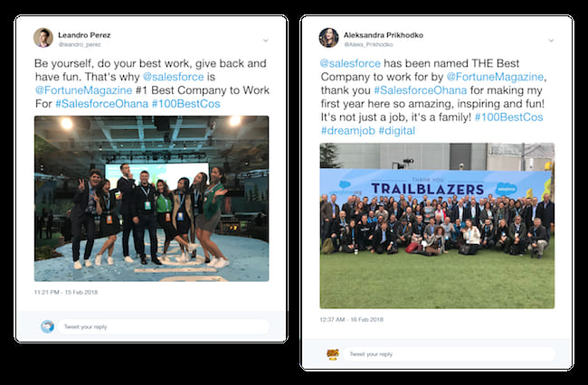
Task: Open the @salesforce mention in Aleksandra's tweet
Action: pos(350,63)
